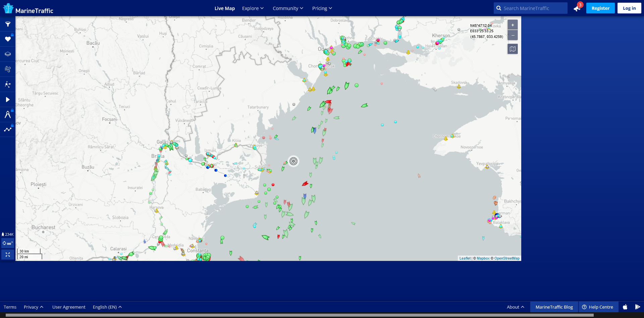The image size is (644, 318).
Task: Click the MarineTraffic logo
Action: (x=28, y=9)
